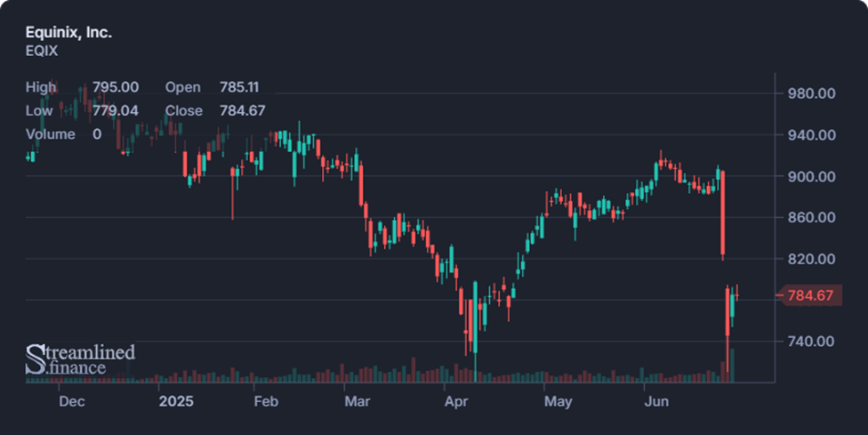The width and height of the screenshot is (868, 435).
Task: Click the 2025 label on time axis
Action: coord(176,401)
